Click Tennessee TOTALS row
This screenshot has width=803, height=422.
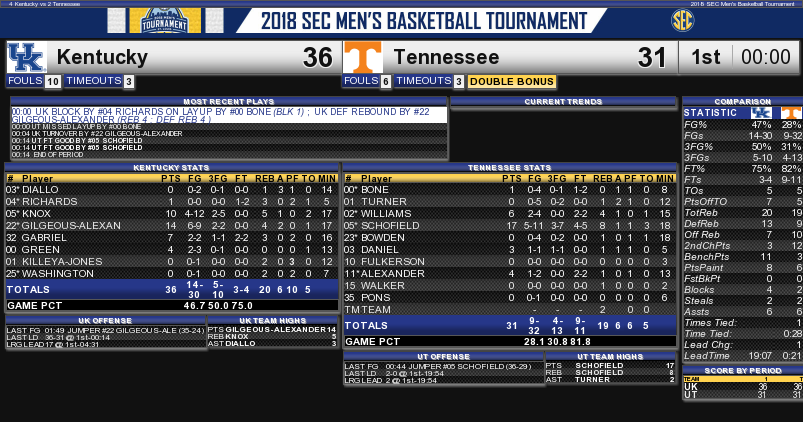(510, 326)
